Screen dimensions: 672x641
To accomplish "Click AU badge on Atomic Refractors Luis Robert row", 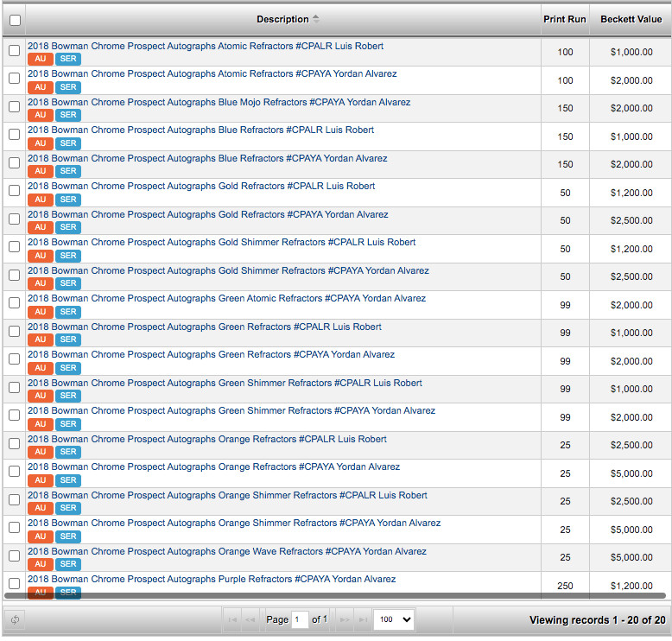I will 41,59.
